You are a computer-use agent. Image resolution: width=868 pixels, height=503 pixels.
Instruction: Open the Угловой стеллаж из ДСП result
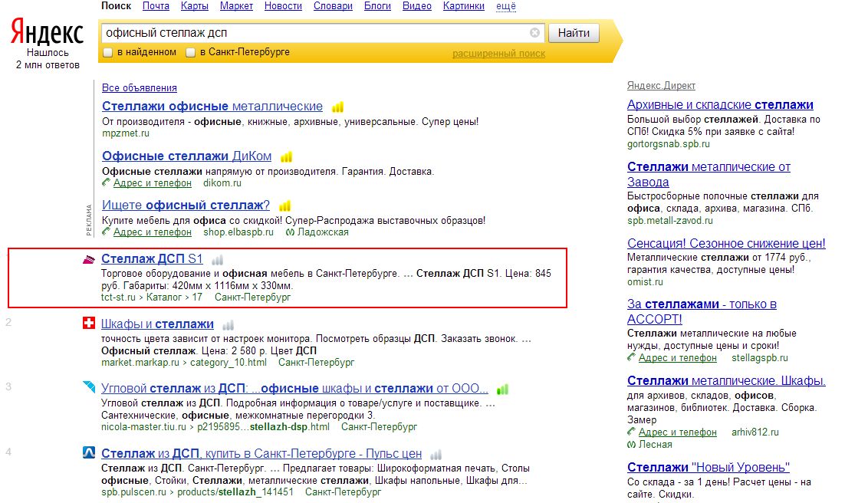tap(294, 389)
